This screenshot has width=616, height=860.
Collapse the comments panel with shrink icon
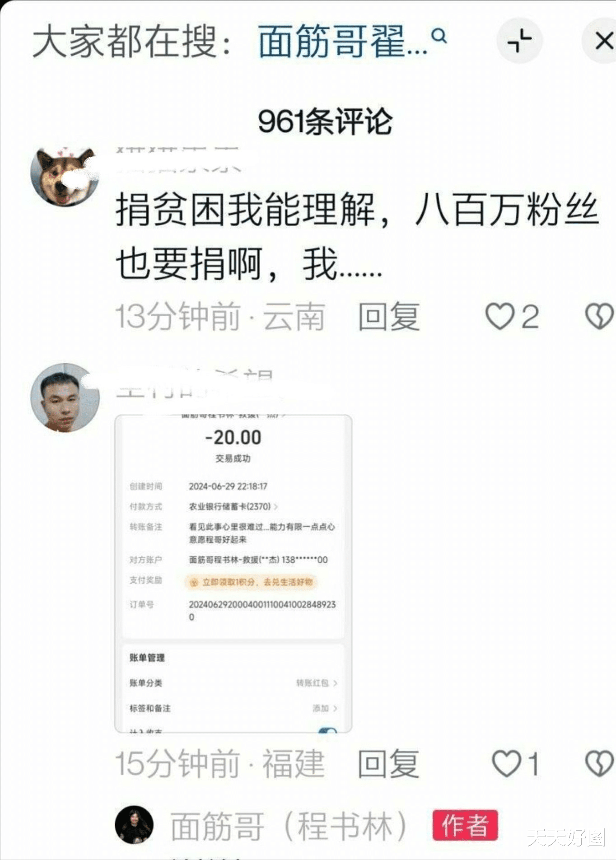pyautogui.click(x=519, y=41)
